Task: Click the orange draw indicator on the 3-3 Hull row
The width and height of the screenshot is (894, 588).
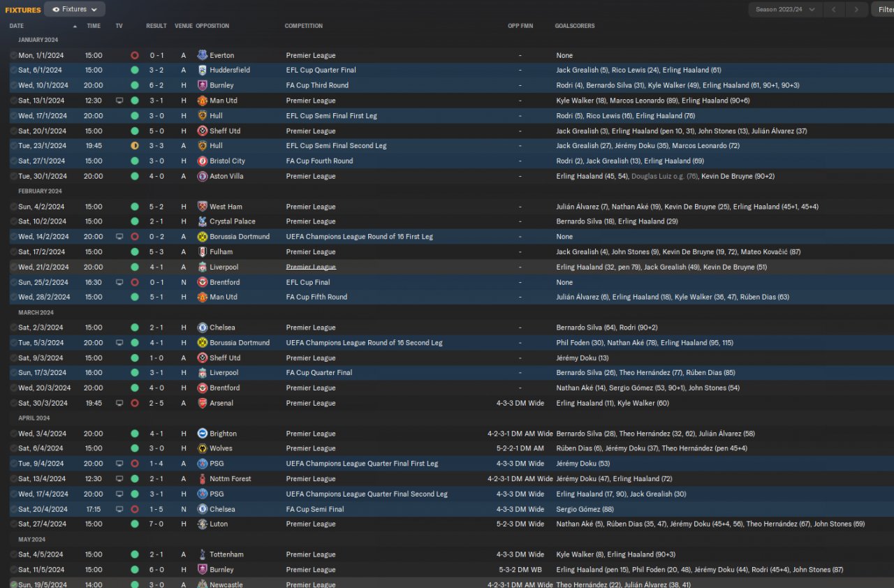Action: [x=135, y=146]
